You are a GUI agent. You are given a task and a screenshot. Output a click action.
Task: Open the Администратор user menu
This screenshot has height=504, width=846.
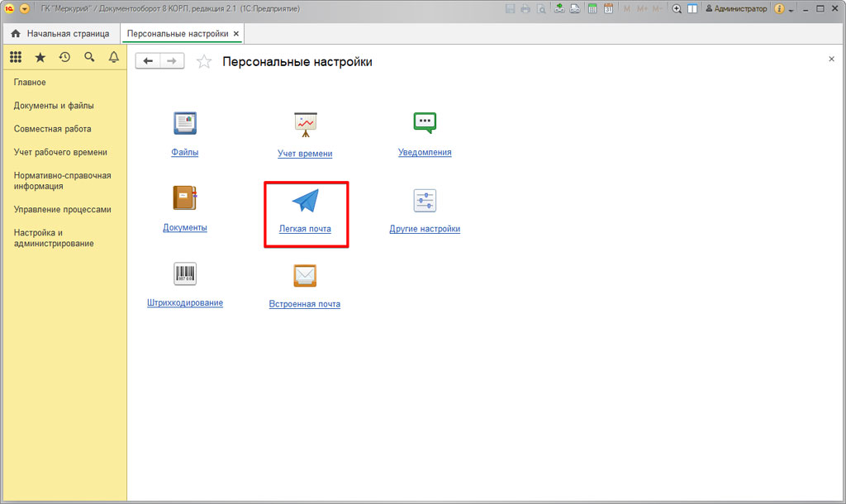pyautogui.click(x=735, y=8)
